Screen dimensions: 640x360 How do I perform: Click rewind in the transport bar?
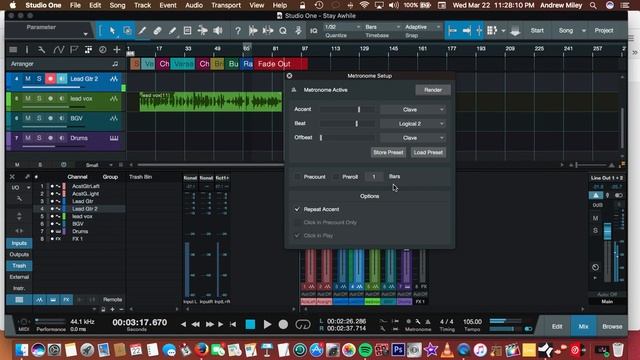coord(196,324)
